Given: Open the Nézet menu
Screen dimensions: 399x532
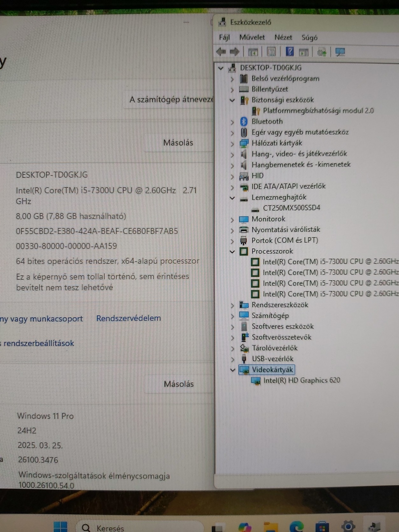Looking at the screenshot, I should (283, 38).
